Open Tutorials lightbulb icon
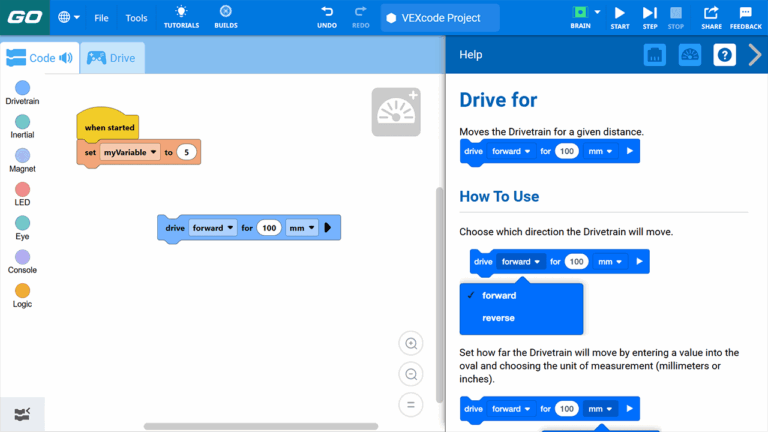The width and height of the screenshot is (768, 432). pyautogui.click(x=181, y=17)
